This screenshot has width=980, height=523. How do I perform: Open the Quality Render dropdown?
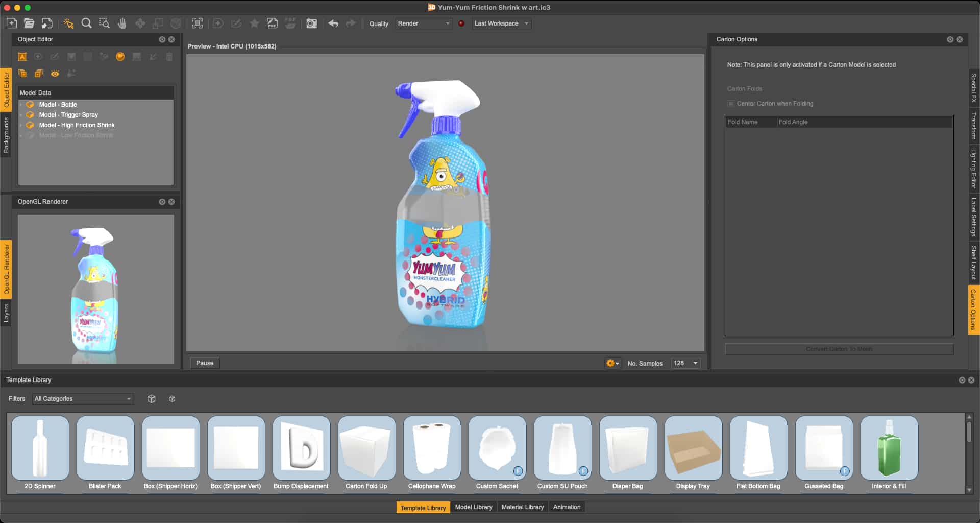pyautogui.click(x=424, y=23)
